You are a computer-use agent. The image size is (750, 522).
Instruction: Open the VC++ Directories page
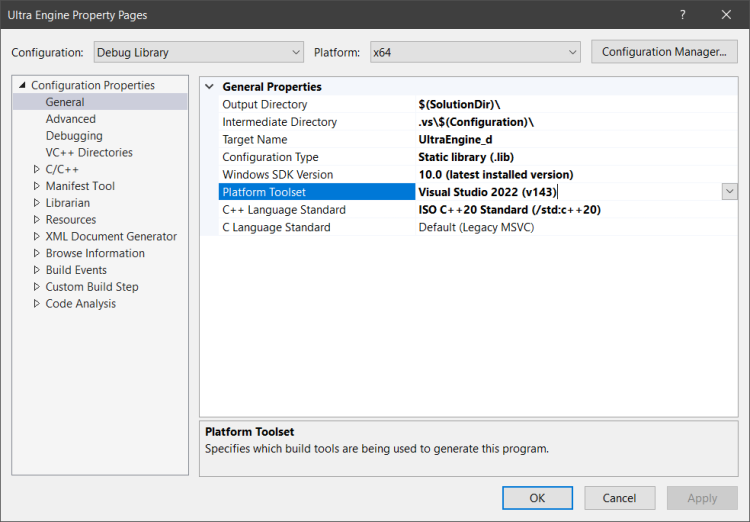[x=89, y=153]
